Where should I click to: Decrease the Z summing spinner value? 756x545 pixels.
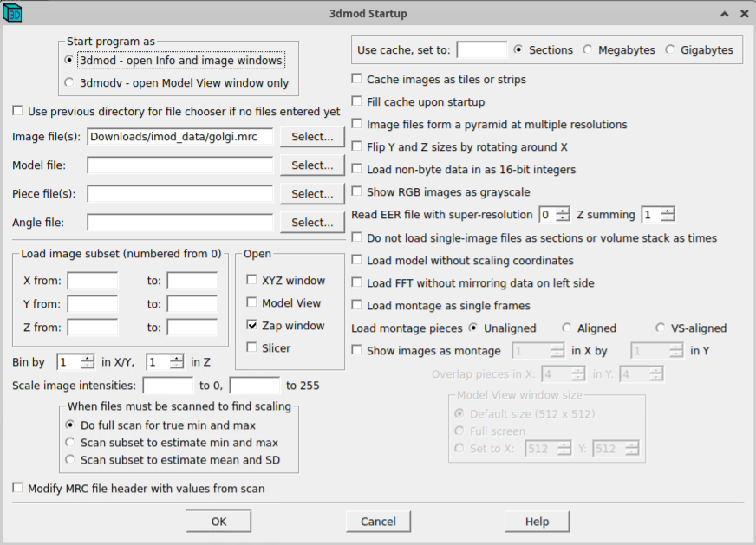click(x=667, y=218)
